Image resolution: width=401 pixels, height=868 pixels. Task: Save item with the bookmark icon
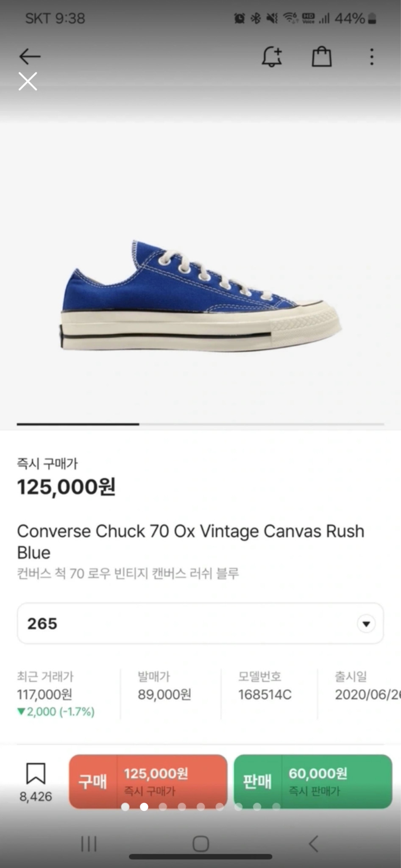pyautogui.click(x=36, y=774)
